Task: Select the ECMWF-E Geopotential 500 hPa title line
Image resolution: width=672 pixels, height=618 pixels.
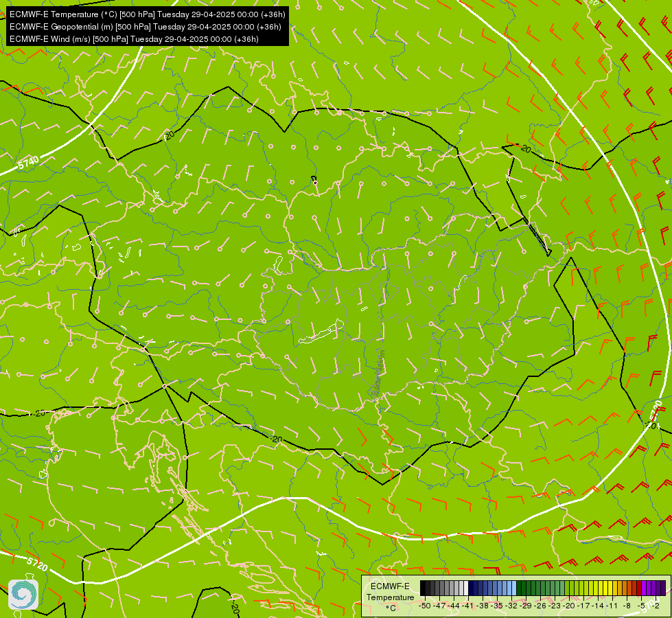Action: point(146,27)
